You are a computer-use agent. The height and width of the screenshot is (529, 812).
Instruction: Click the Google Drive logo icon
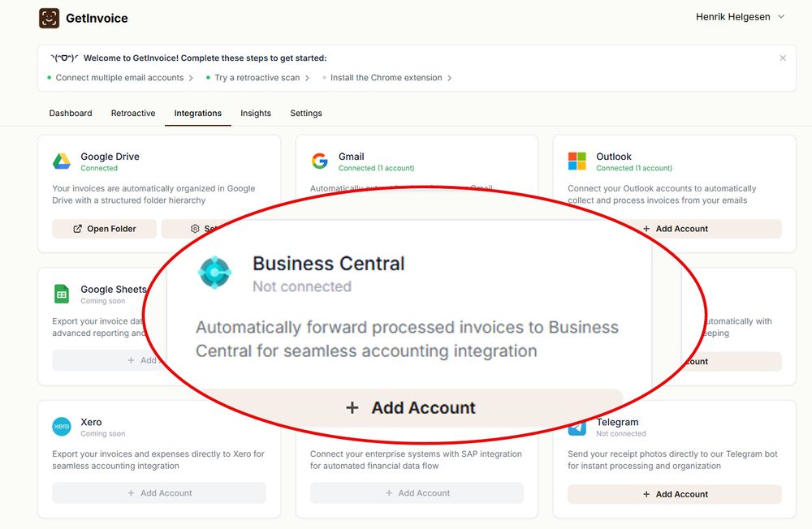coord(62,161)
